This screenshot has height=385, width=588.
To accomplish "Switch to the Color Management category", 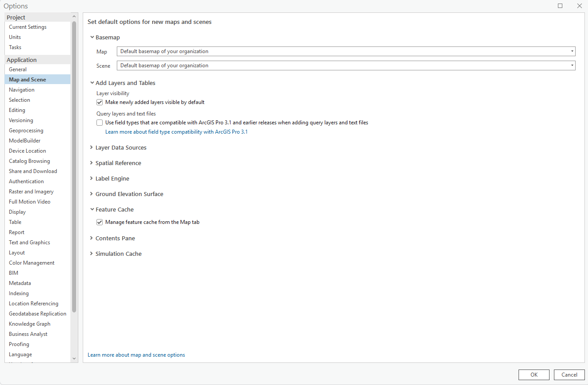I will pyautogui.click(x=31, y=262).
